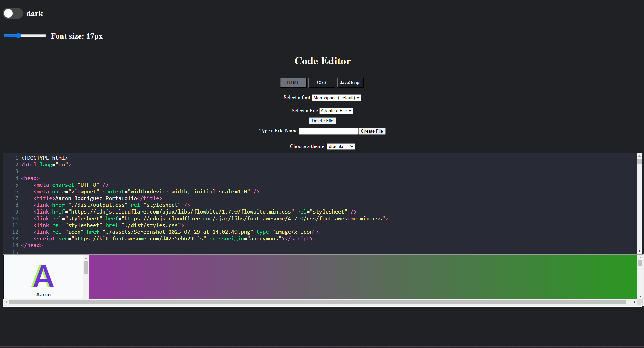Click the Delete File button

(x=323, y=121)
